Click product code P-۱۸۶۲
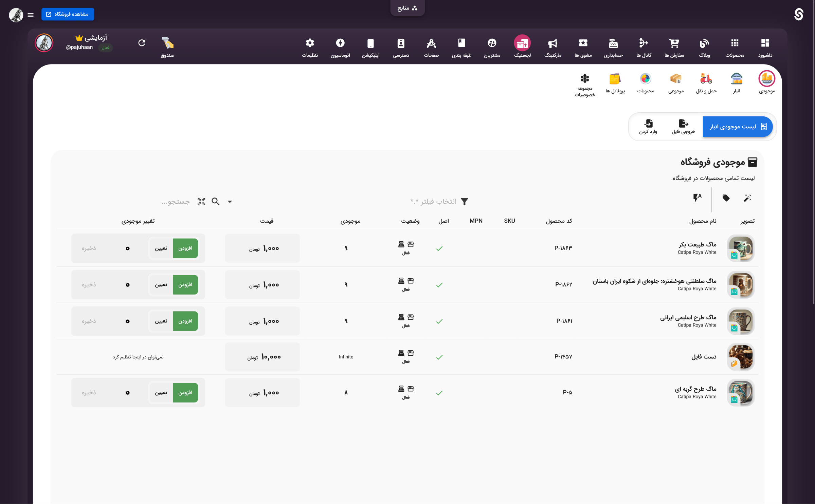 (563, 284)
